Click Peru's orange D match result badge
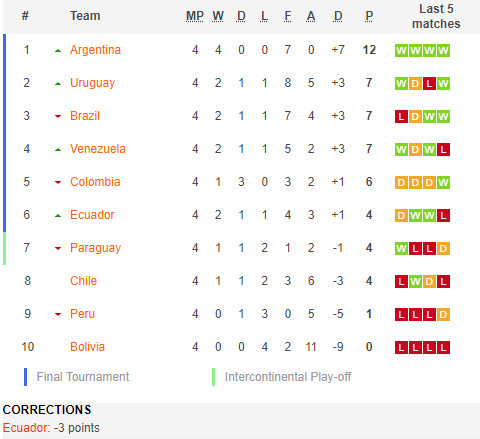The image size is (480, 439). (x=443, y=314)
